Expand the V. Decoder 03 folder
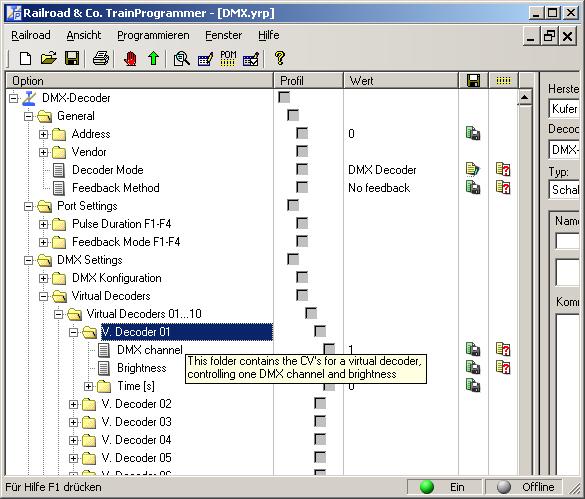The width and height of the screenshot is (585, 499). (x=73, y=422)
